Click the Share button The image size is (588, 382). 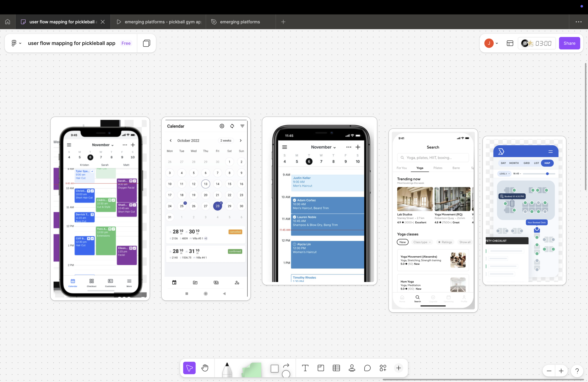pyautogui.click(x=569, y=43)
